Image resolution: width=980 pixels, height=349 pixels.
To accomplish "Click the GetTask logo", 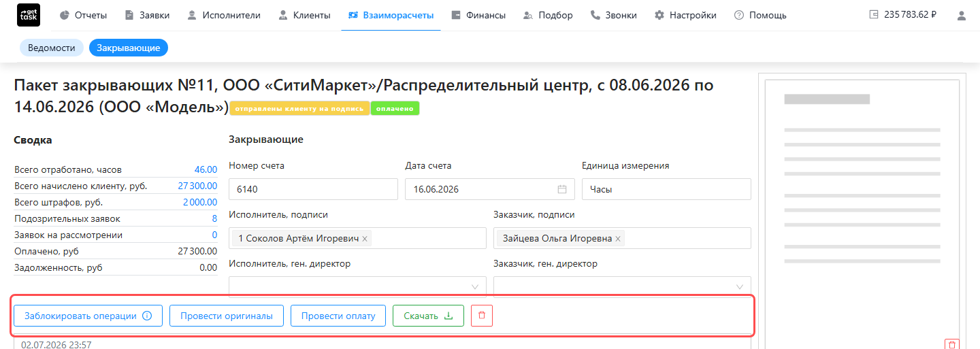I will click(29, 15).
